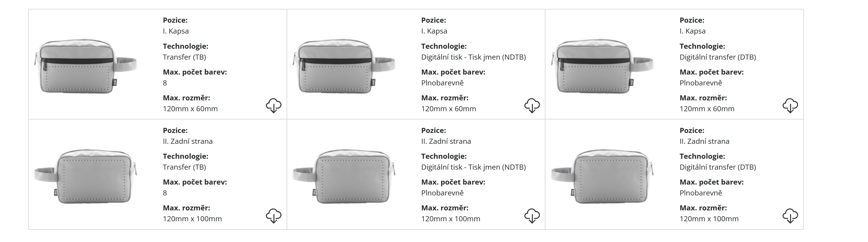Click "Transfer (TB)" text in the Kapsa card
Screen dimensions: 868x242
pos(184,57)
